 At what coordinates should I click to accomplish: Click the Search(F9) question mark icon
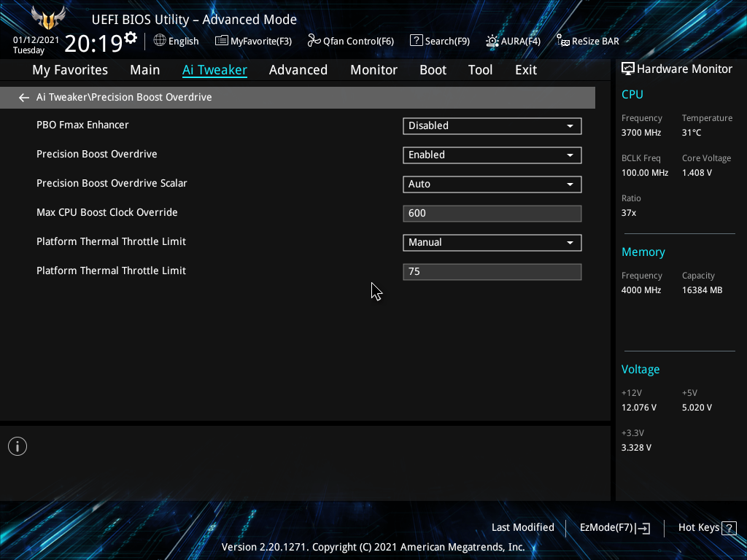click(x=416, y=41)
